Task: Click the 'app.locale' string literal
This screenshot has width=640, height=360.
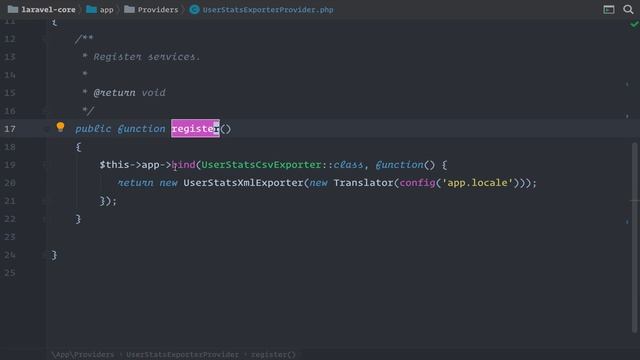Action: pyautogui.click(x=477, y=183)
